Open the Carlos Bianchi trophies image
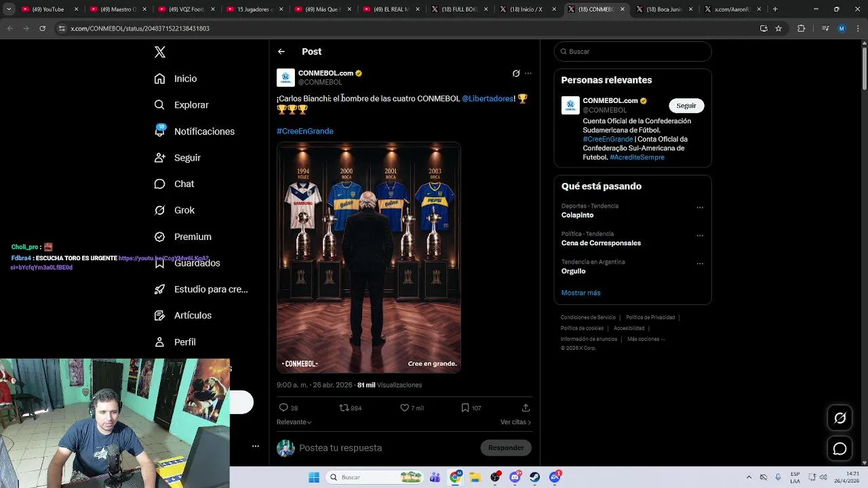The image size is (868, 488). pyautogui.click(x=369, y=258)
